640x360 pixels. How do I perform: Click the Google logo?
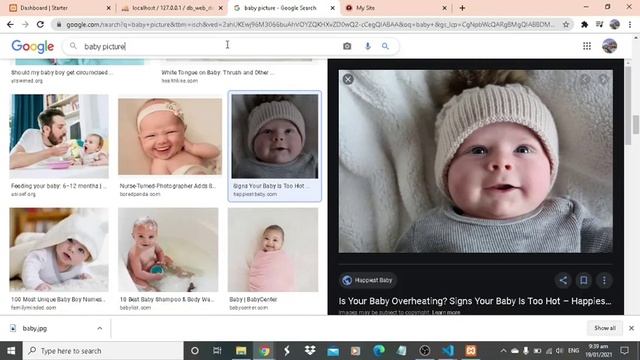(x=33, y=47)
